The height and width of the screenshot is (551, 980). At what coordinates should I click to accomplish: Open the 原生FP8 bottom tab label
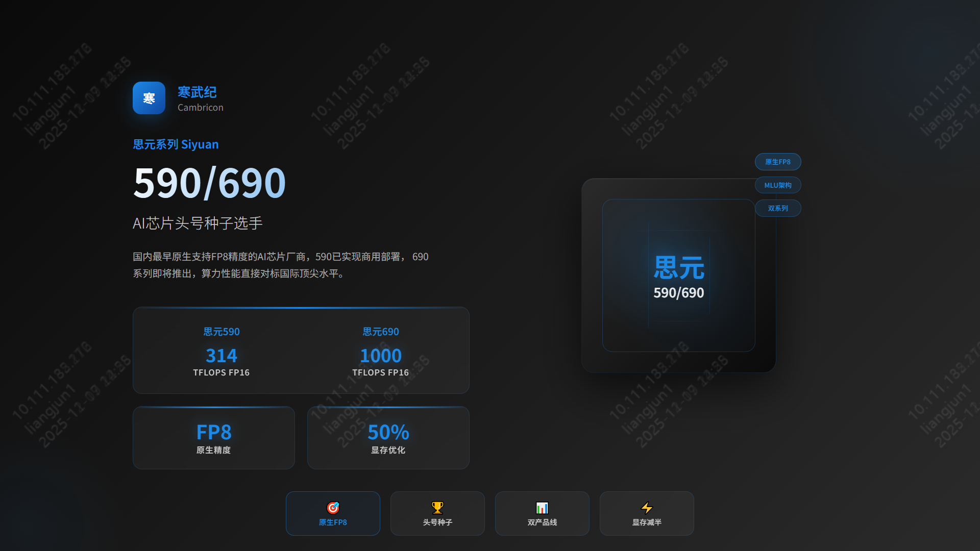[333, 522]
